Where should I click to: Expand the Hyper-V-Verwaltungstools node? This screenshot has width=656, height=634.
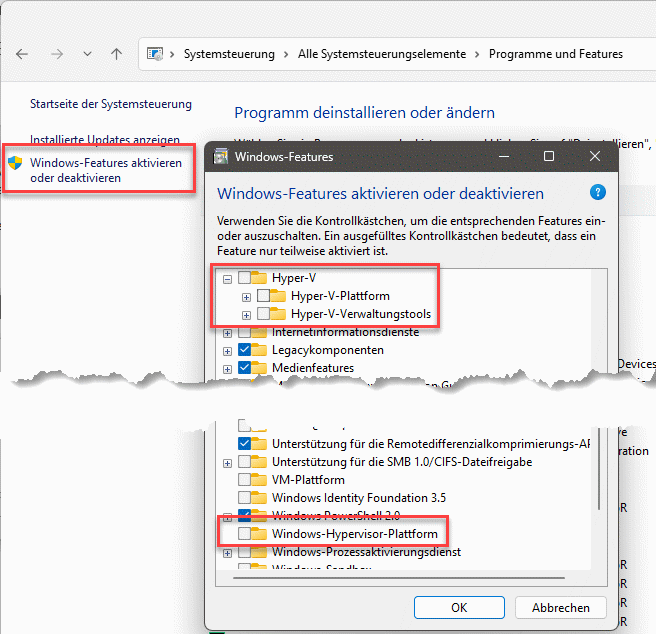click(x=246, y=315)
